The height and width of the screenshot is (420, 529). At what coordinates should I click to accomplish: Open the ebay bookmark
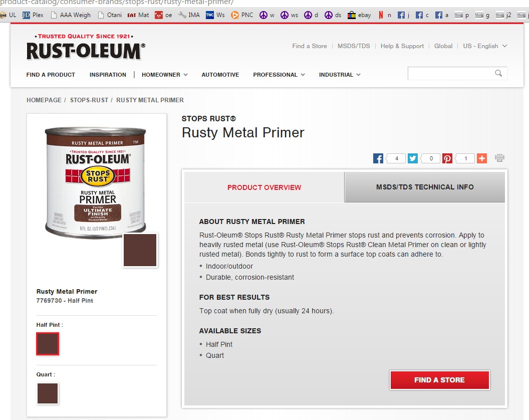coord(359,15)
